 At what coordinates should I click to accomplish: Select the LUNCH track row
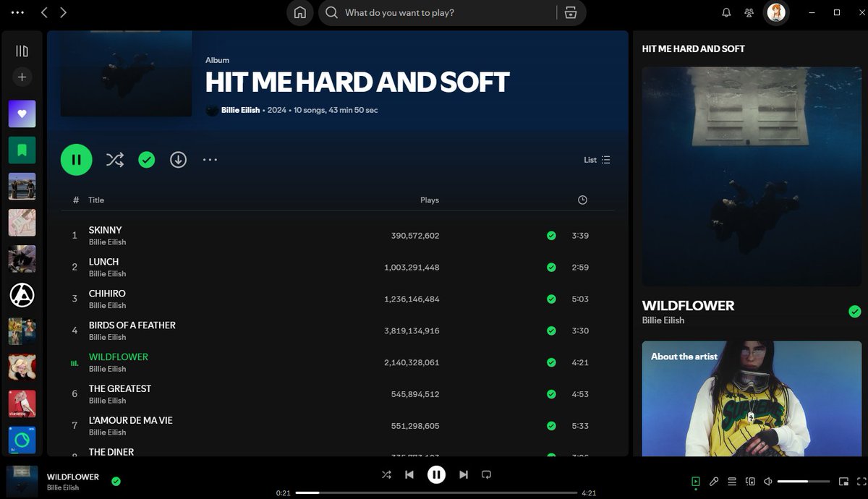point(338,267)
